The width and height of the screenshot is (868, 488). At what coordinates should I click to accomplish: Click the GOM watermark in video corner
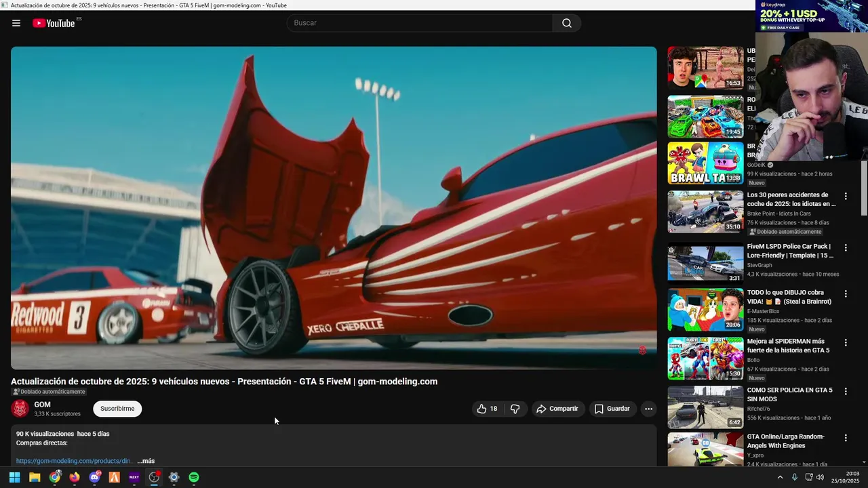642,350
